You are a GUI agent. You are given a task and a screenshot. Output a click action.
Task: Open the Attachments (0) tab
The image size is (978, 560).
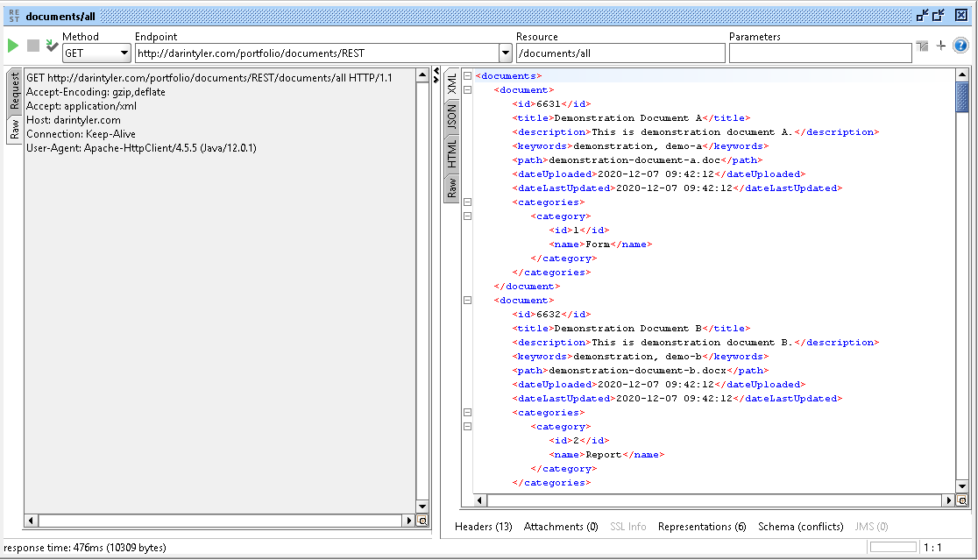click(561, 527)
